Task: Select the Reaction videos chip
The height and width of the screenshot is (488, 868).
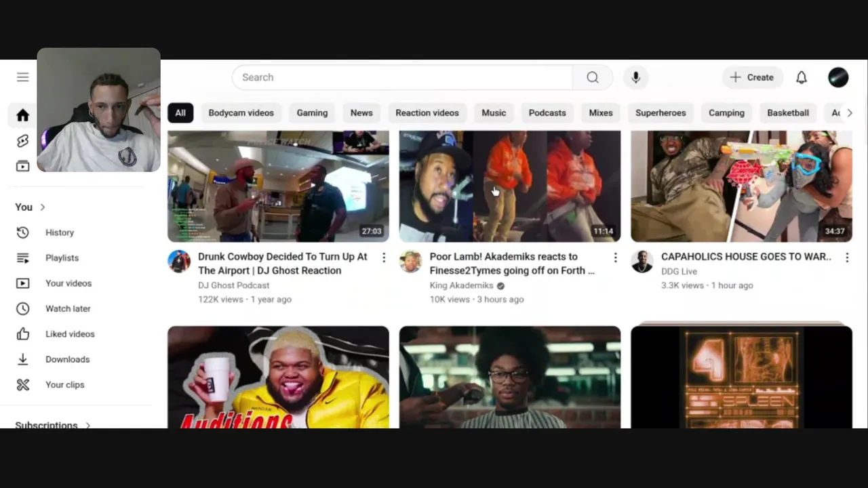Action: [427, 113]
